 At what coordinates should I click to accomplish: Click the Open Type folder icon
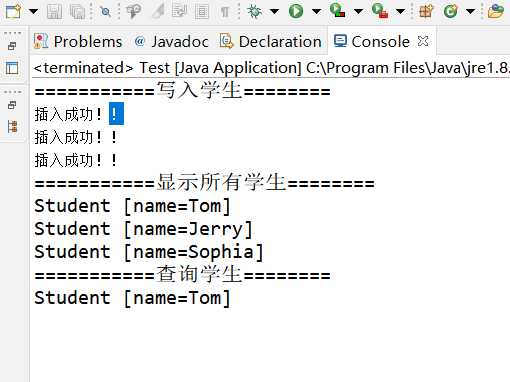[496, 11]
